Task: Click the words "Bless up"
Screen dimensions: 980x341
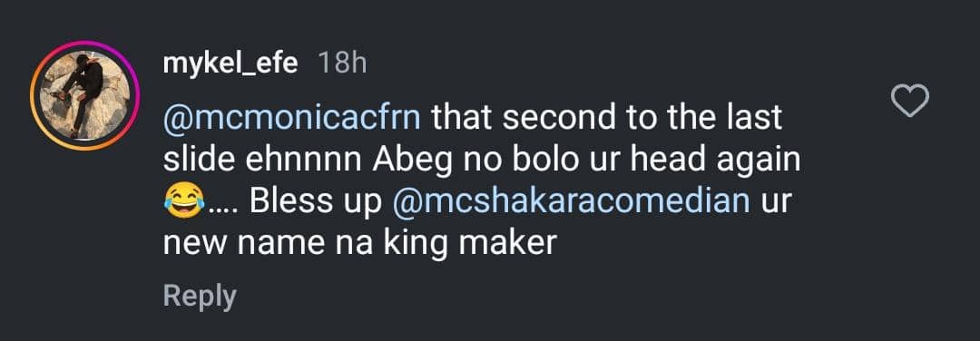Action: pos(316,203)
